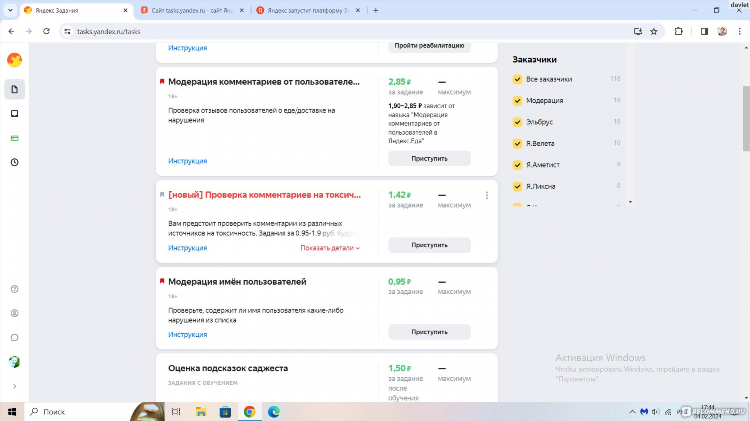Reload the page
Screen dimensions: 750x421
point(46,32)
